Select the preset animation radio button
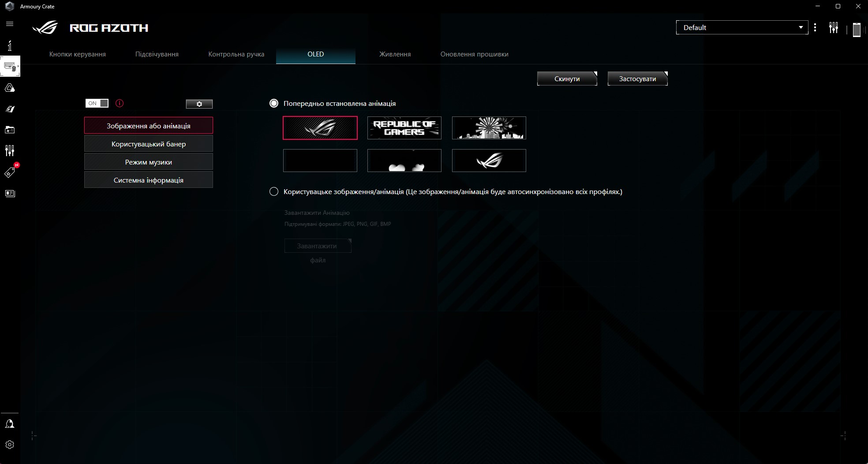Image resolution: width=868 pixels, height=464 pixels. click(x=274, y=103)
